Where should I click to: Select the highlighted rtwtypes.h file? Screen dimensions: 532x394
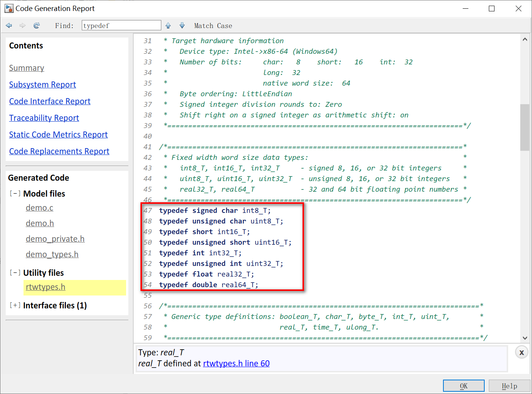click(x=45, y=287)
